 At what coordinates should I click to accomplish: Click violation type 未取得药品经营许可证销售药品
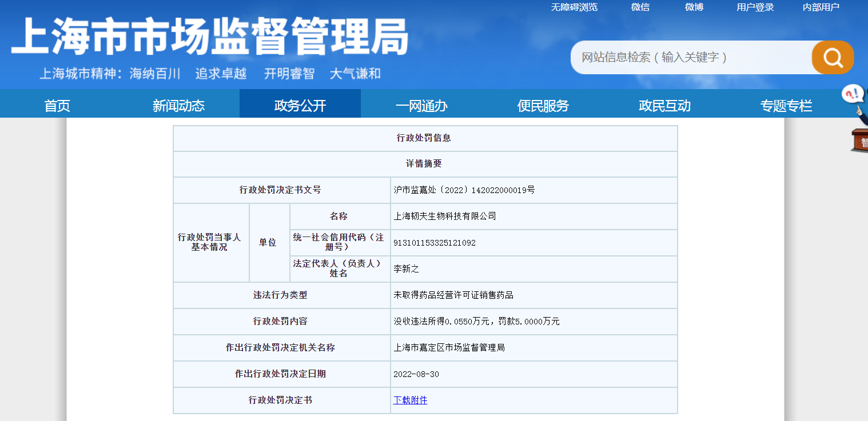(453, 295)
